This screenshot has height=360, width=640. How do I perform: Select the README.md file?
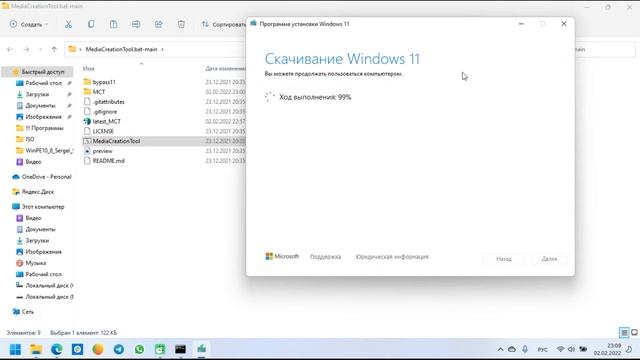(108, 161)
